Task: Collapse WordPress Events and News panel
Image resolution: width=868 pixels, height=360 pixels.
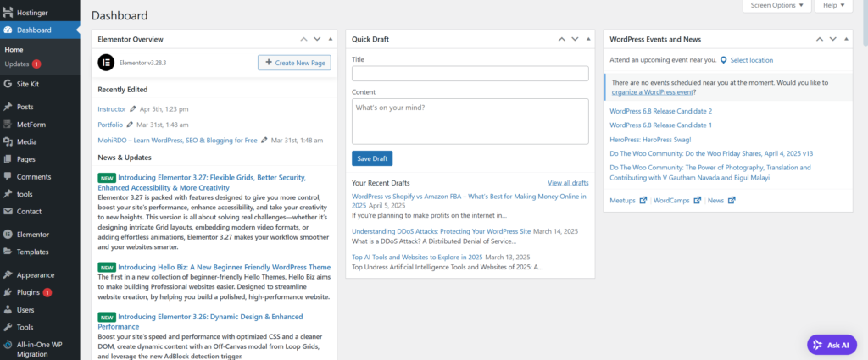Action: click(847, 39)
